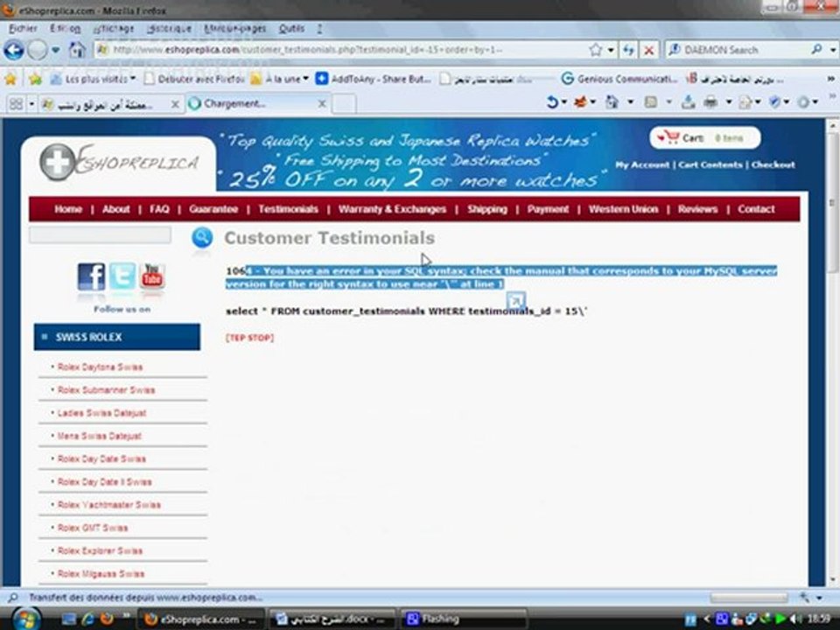Image resolution: width=840 pixels, height=630 pixels.
Task: Open the Affichage menu
Action: coord(114,28)
